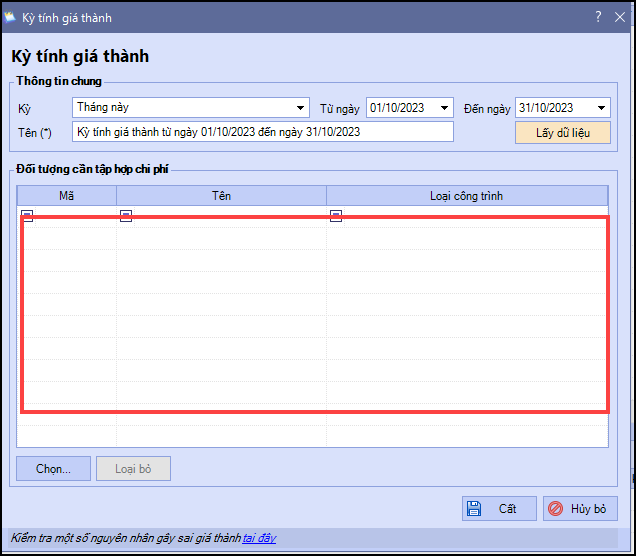Sort by the Tên column header

click(221, 196)
